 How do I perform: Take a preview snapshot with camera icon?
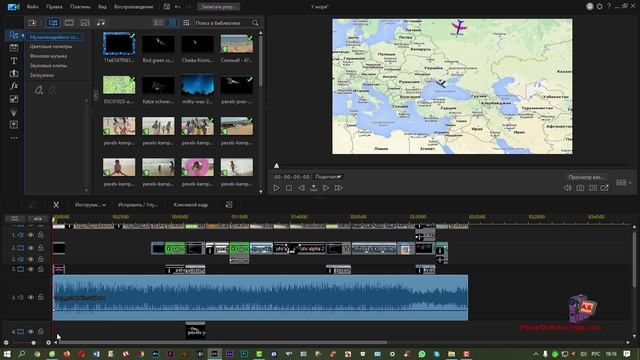click(x=580, y=188)
